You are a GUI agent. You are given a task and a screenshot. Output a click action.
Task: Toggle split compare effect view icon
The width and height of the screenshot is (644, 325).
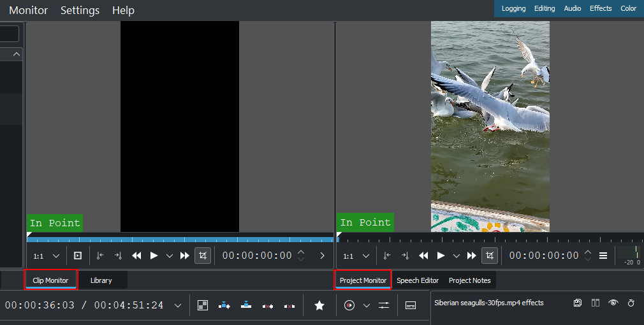click(596, 303)
